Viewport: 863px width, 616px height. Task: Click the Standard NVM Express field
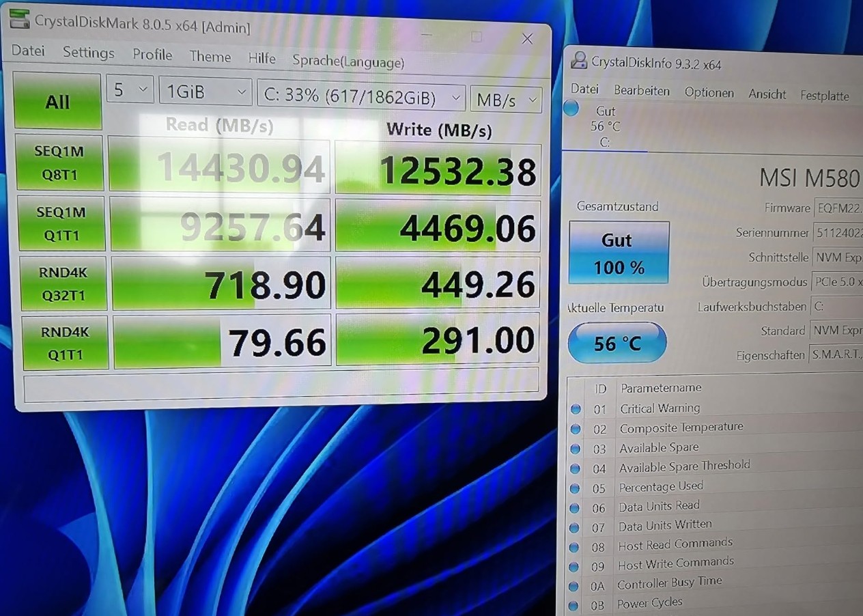(x=836, y=331)
